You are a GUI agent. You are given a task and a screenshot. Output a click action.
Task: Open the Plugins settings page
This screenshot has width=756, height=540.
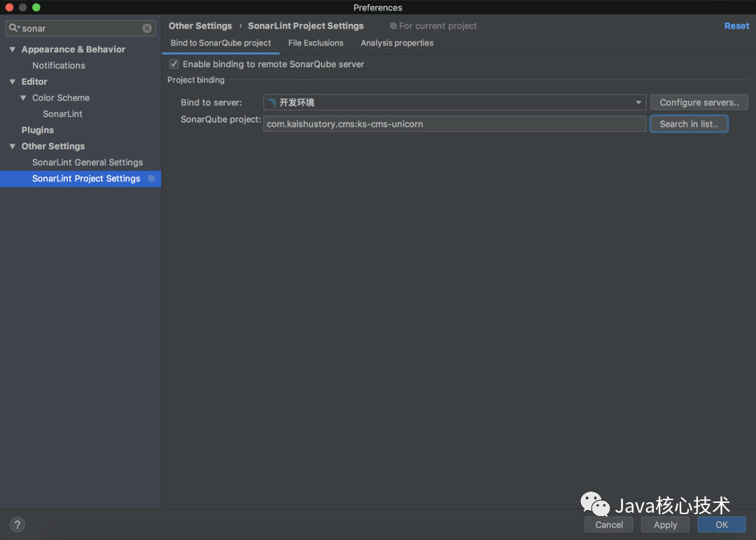click(x=38, y=130)
